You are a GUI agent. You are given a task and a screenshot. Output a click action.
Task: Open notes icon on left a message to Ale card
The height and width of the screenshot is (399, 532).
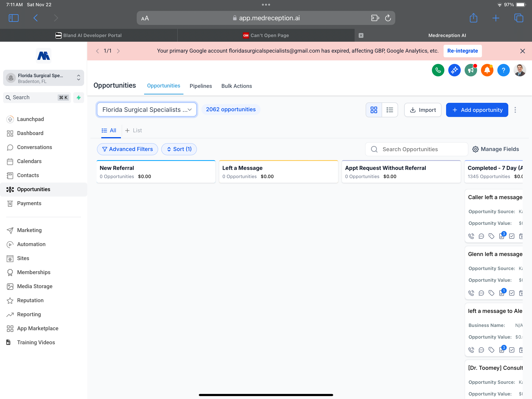click(x=502, y=350)
